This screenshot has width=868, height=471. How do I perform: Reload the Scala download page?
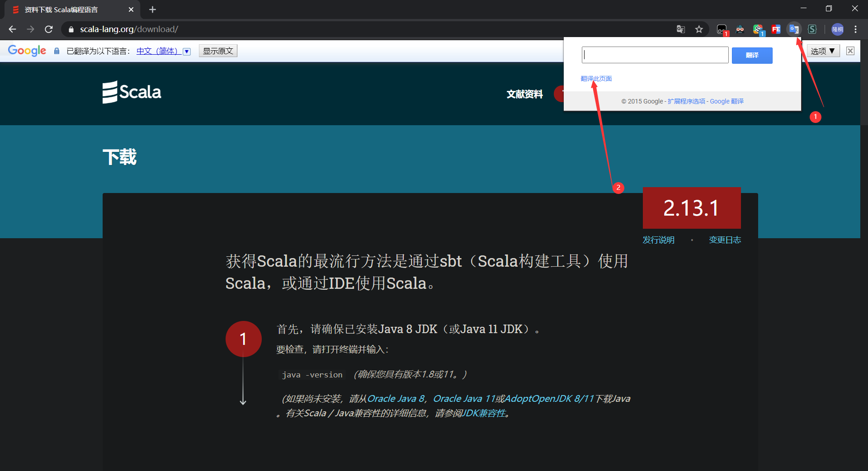click(x=49, y=29)
